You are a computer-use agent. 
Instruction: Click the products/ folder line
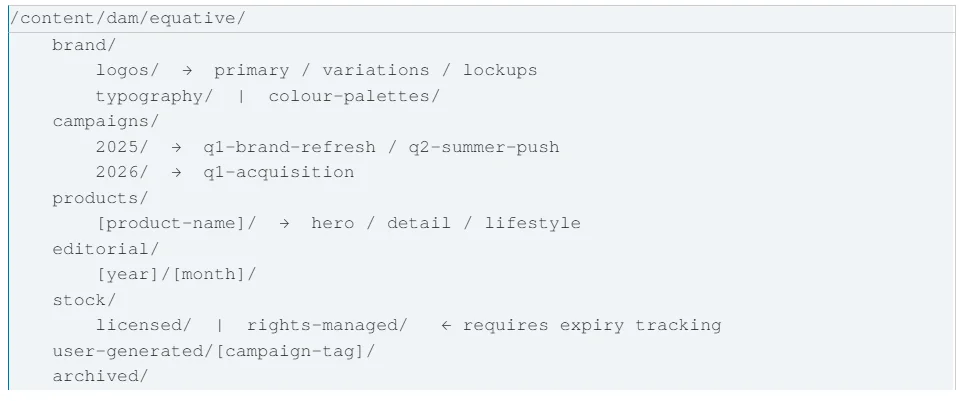[x=100, y=198]
